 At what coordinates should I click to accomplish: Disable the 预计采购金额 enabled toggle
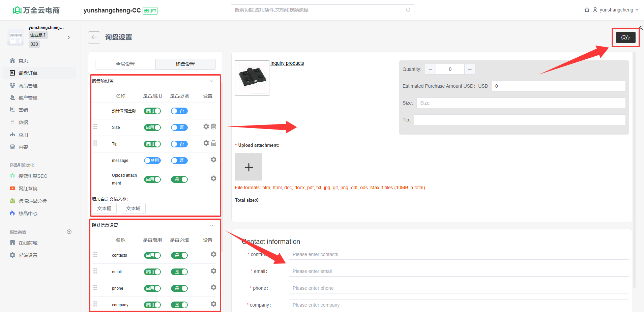pos(152,111)
